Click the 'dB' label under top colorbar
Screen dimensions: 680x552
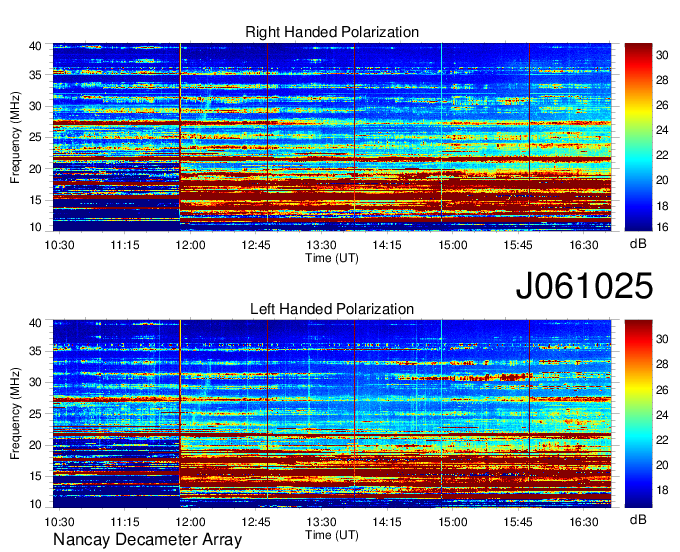638,244
